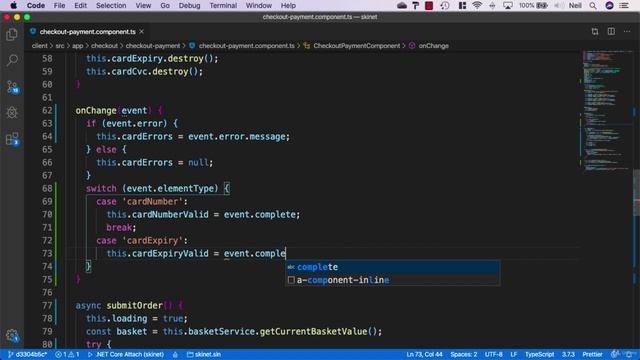Open the Notification Center list icon
The width and height of the screenshot is (640, 360).
click(624, 5)
